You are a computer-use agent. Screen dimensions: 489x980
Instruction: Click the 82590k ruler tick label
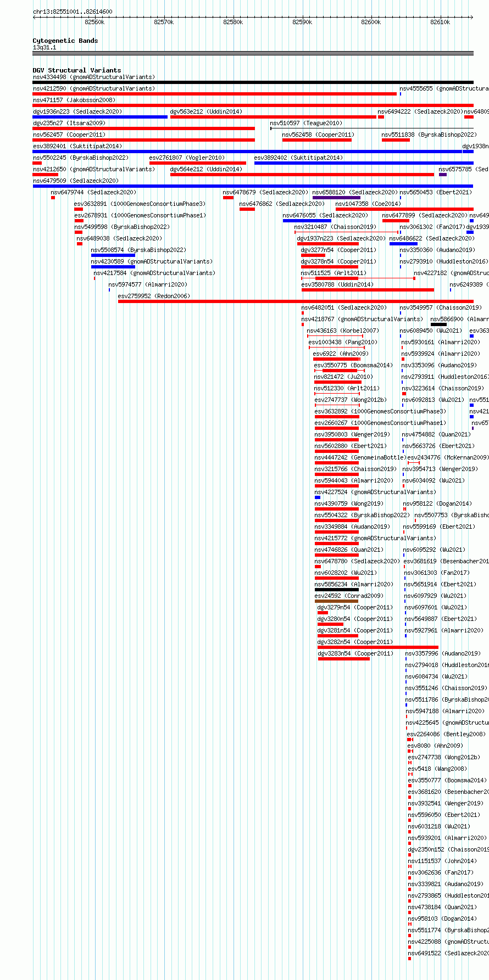302,22
